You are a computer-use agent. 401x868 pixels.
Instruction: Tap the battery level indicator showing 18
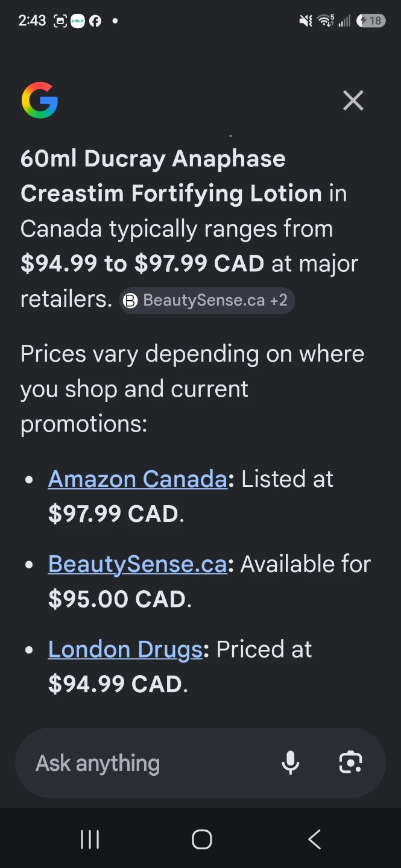click(x=371, y=21)
